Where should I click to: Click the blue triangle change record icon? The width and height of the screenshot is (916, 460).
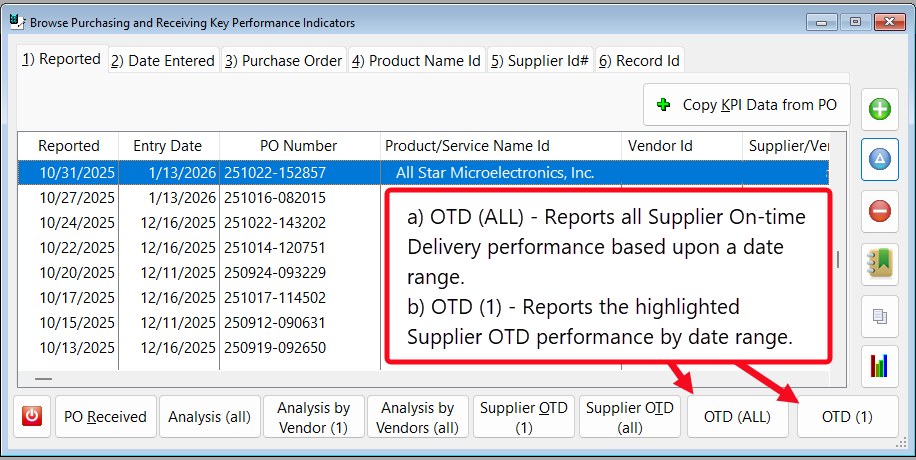click(x=880, y=159)
